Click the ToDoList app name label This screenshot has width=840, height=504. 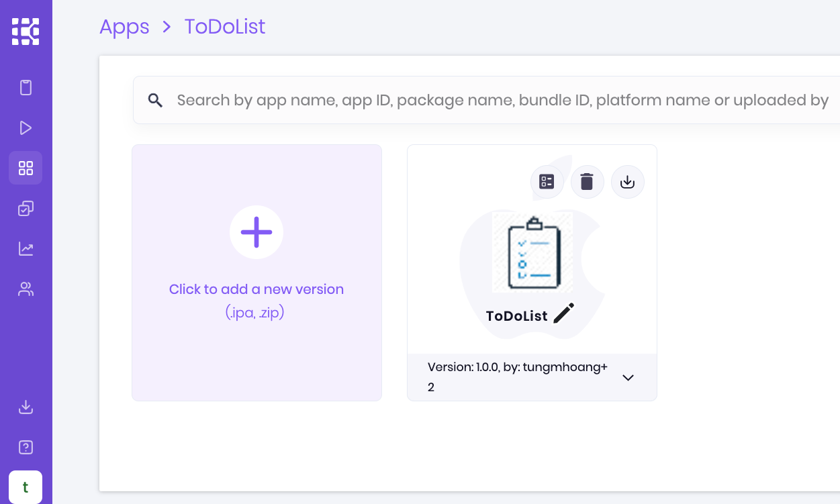click(x=517, y=315)
